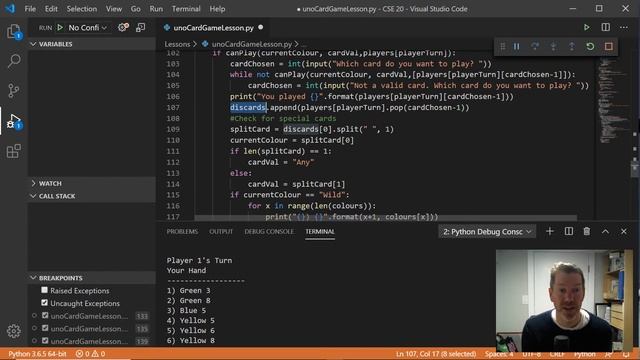This screenshot has height=360, width=640.
Task: Step over in the debug toolbar
Action: tap(535, 47)
